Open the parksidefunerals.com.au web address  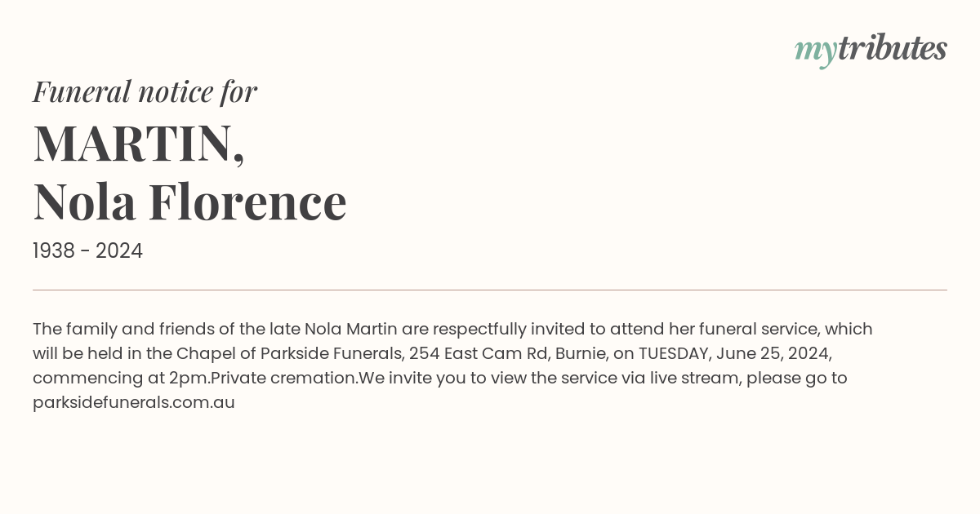[x=134, y=402]
